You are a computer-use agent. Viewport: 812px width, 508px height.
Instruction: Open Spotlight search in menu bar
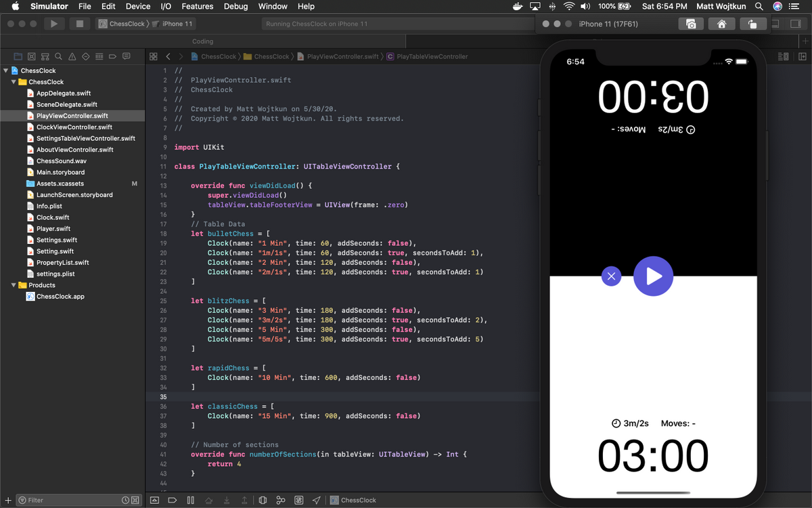coord(759,6)
